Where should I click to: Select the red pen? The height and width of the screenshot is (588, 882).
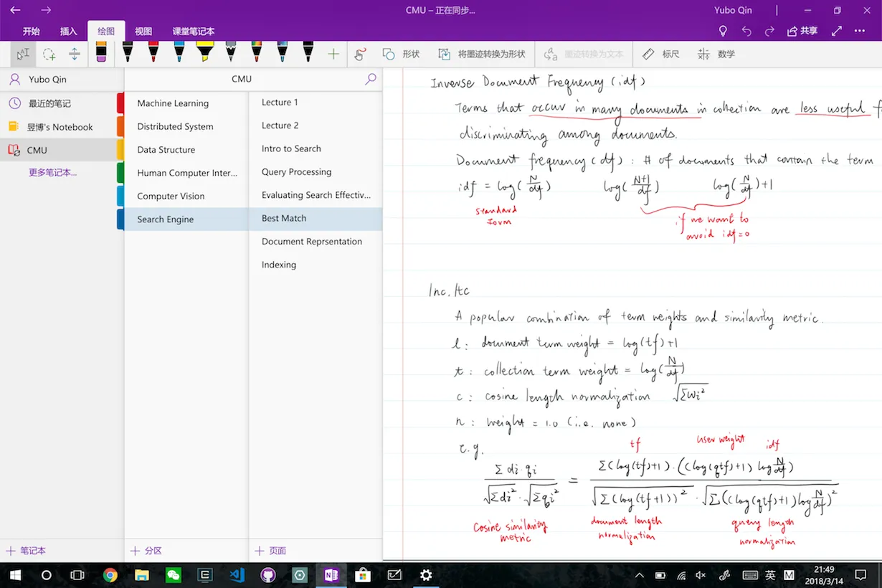coord(153,52)
